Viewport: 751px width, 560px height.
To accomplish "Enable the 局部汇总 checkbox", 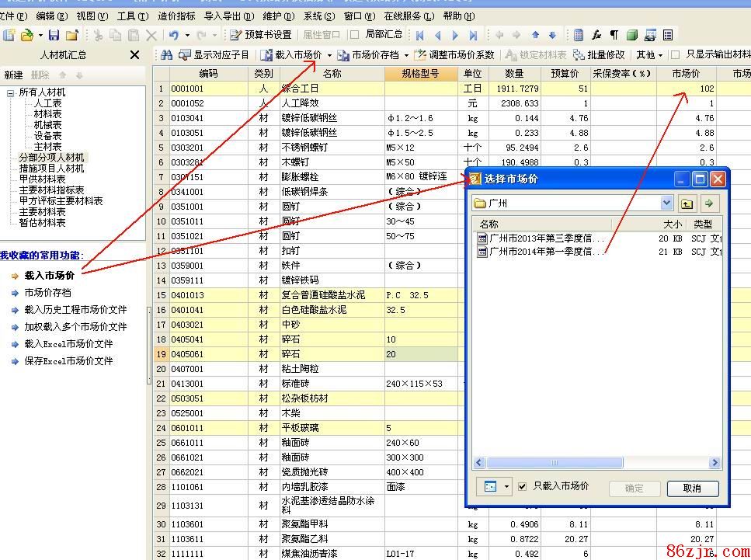I will (354, 35).
